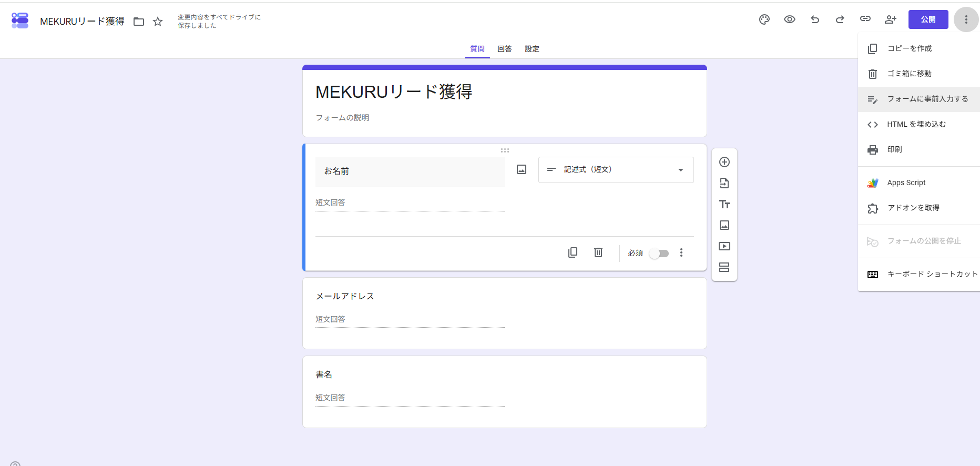Preview the form with the eye icon
This screenshot has width=980, height=466.
790,19
